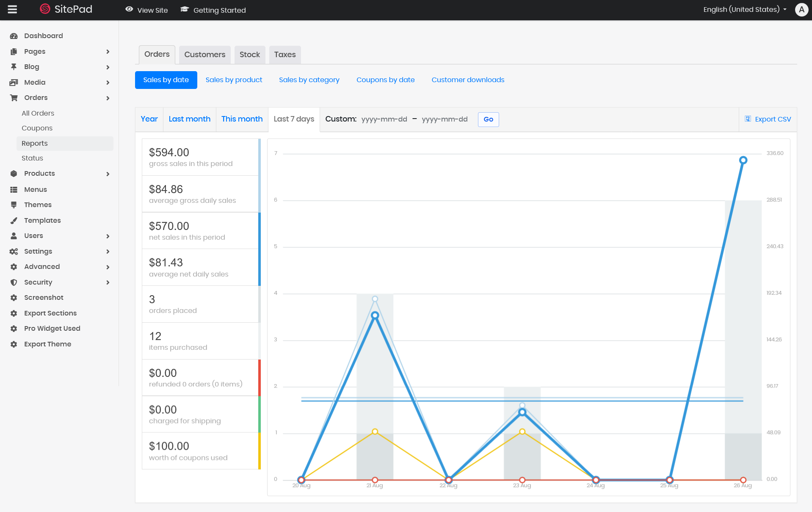Click the Pro Widget Used gear icon

(x=14, y=329)
